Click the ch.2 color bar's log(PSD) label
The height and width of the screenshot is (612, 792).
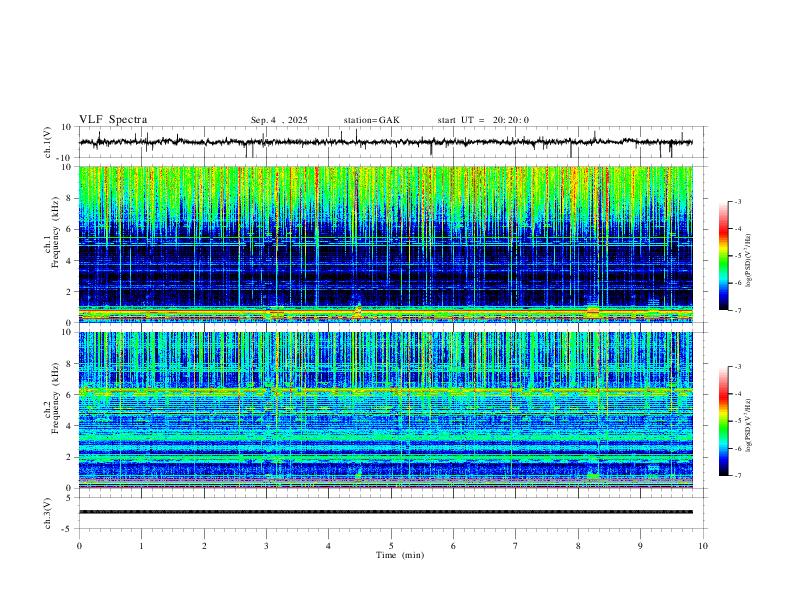point(749,425)
